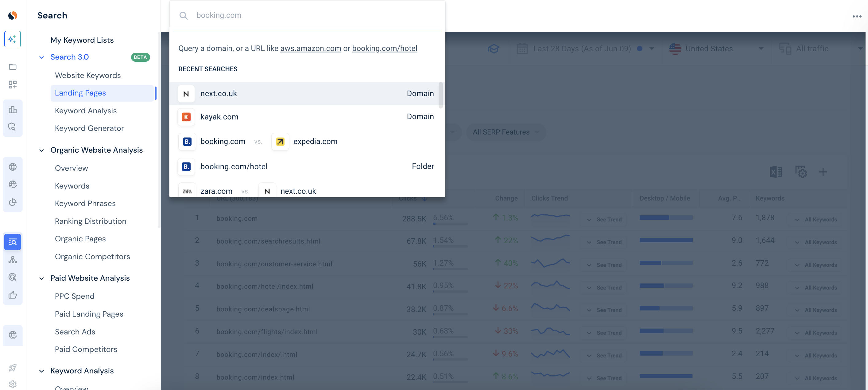Click the magnifier icon in search bar

coord(183,15)
